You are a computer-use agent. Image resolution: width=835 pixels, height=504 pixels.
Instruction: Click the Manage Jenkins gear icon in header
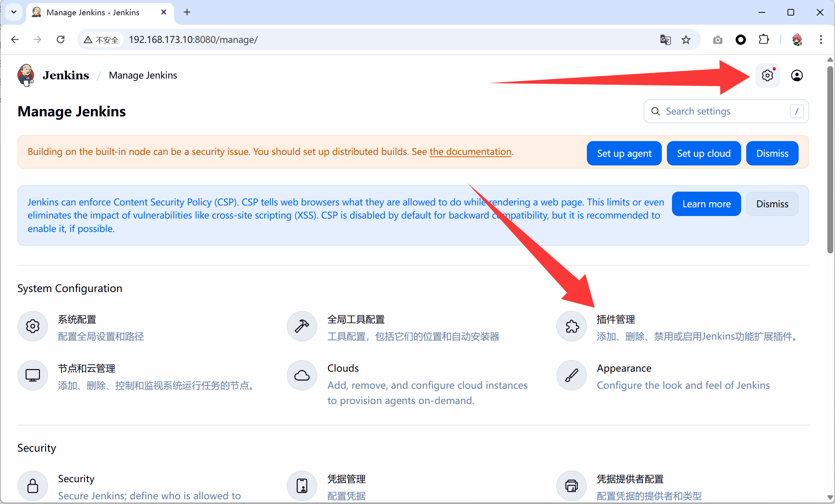pos(767,75)
